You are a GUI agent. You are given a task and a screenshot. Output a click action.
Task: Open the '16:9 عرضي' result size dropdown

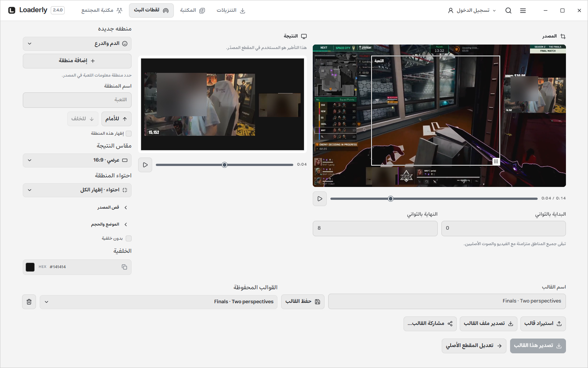[x=77, y=160]
